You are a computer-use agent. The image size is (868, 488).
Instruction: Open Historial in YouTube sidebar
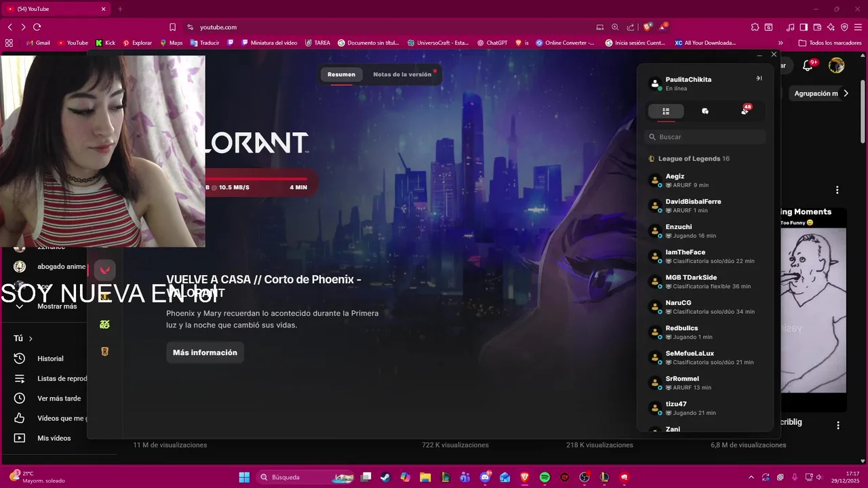(x=50, y=359)
